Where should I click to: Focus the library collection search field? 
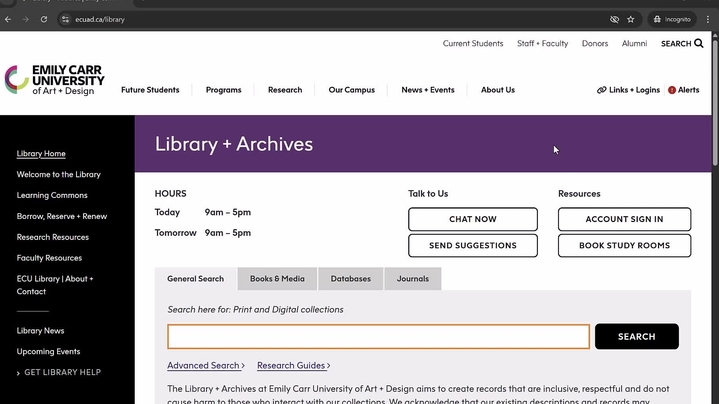[378, 337]
